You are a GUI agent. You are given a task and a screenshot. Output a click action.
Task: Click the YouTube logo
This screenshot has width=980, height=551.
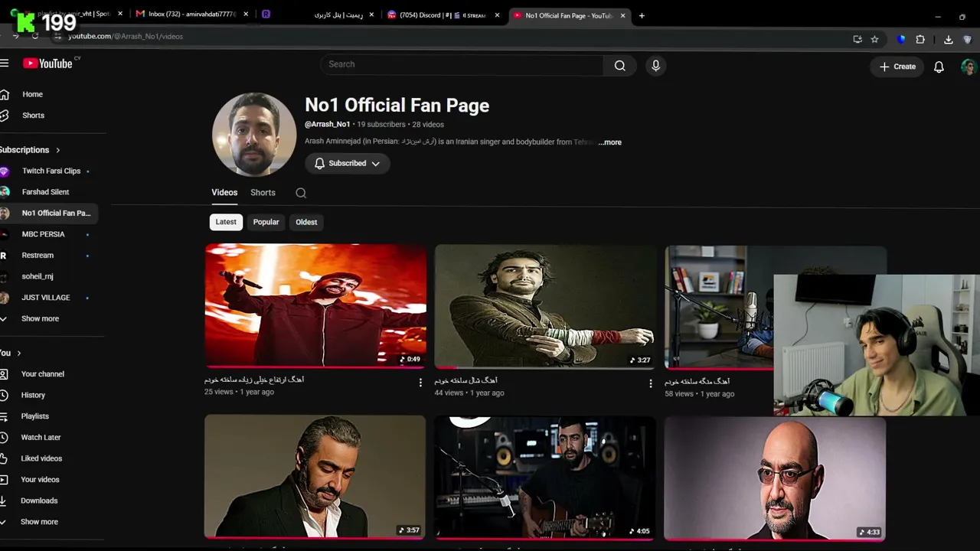[x=47, y=64]
